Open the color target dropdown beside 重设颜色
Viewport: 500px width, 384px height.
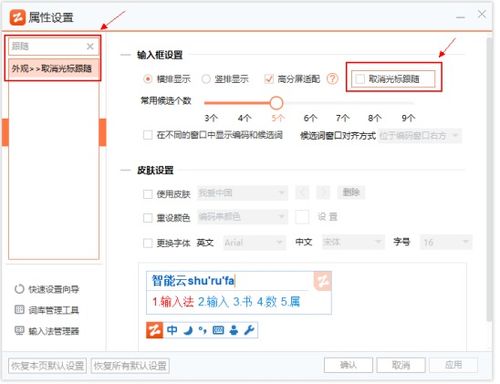[x=242, y=217]
